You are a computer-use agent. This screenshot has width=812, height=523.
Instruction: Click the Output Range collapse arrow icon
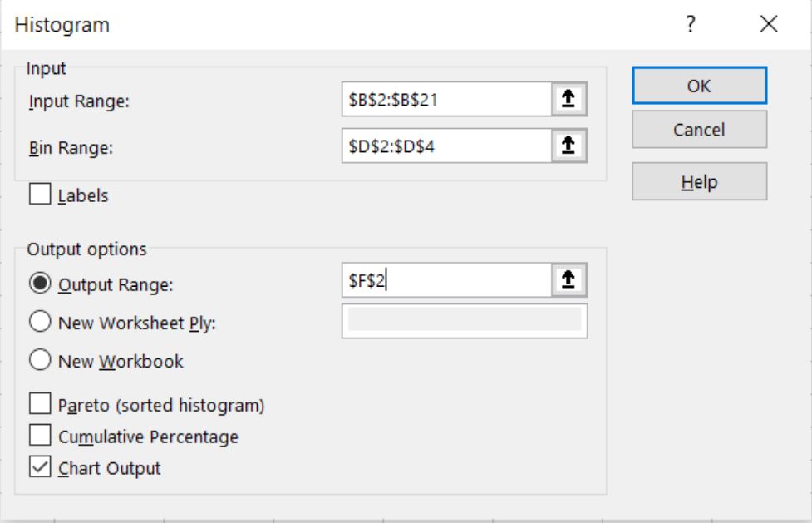coord(568,280)
